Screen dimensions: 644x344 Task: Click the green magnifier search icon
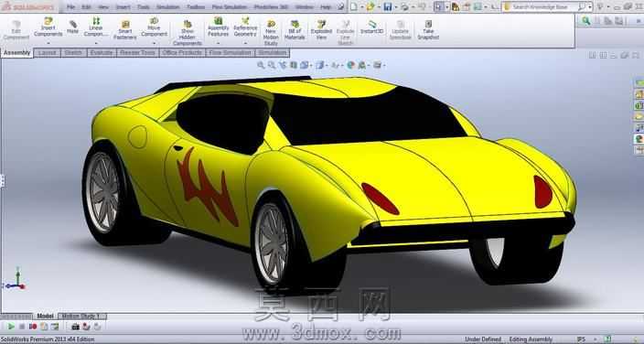pos(586,20)
